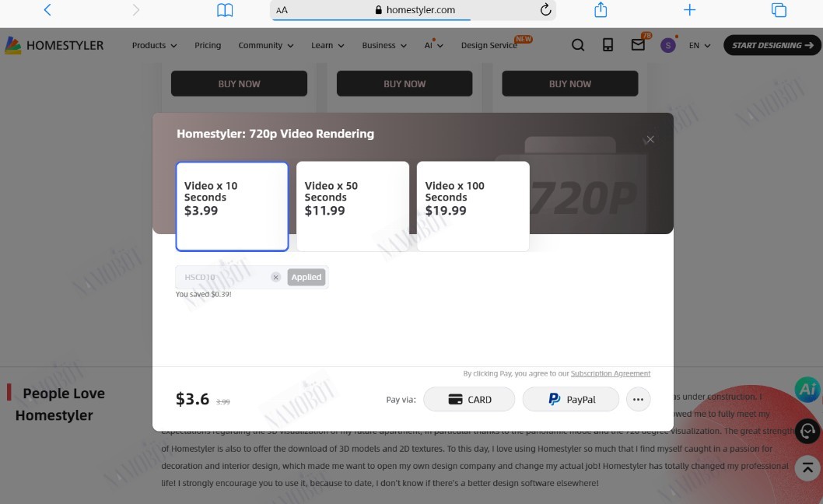Viewport: 823px width, 504px height.
Task: Open the purple S user avatar
Action: (667, 46)
